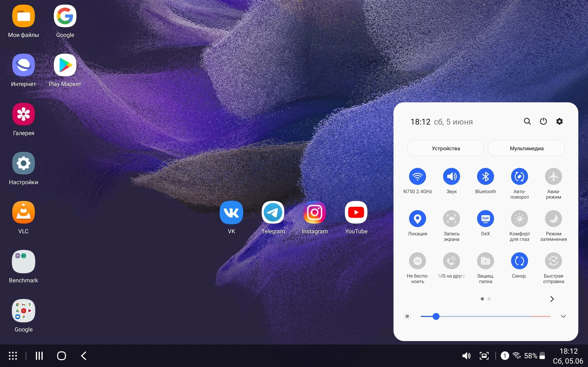Expand the brightness slider panel arrow

tap(564, 316)
